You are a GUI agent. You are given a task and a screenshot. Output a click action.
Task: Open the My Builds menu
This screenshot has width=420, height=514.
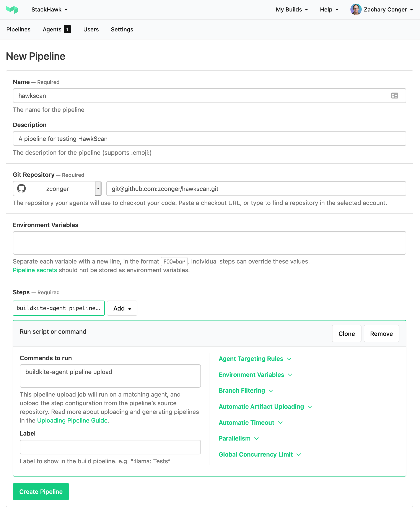click(291, 10)
